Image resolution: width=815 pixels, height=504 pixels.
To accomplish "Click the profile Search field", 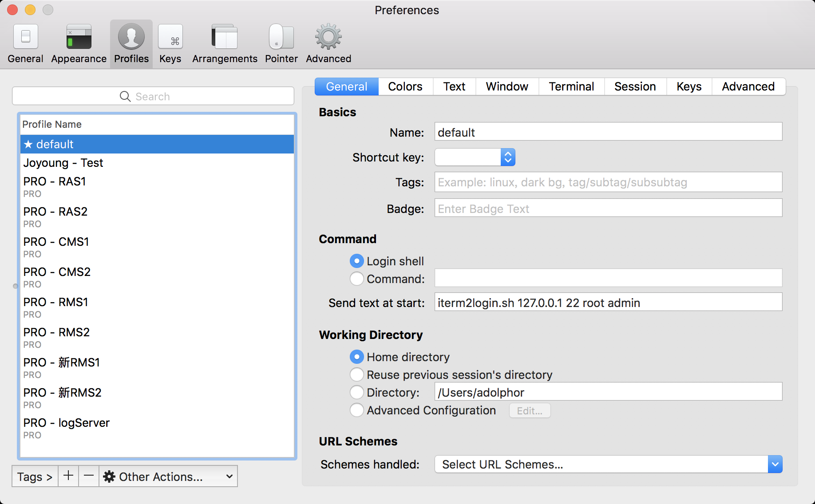I will click(153, 96).
